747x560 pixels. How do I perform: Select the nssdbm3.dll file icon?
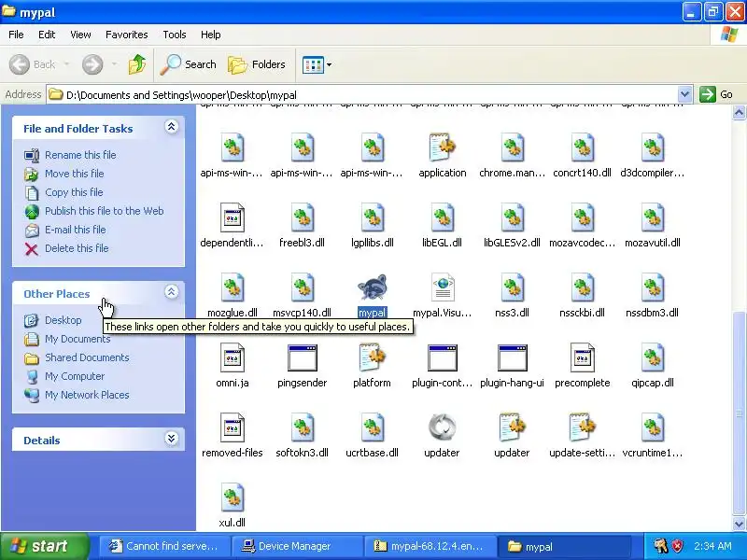(x=652, y=287)
